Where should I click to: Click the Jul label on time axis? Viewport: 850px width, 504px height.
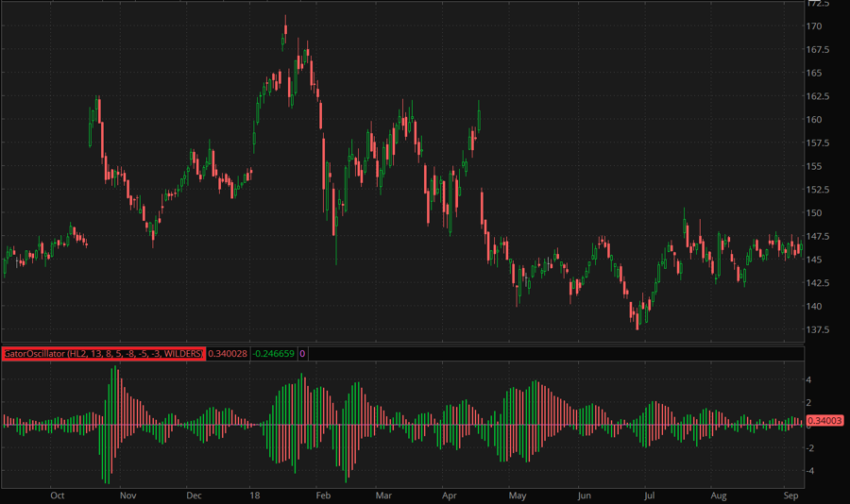[x=649, y=495]
